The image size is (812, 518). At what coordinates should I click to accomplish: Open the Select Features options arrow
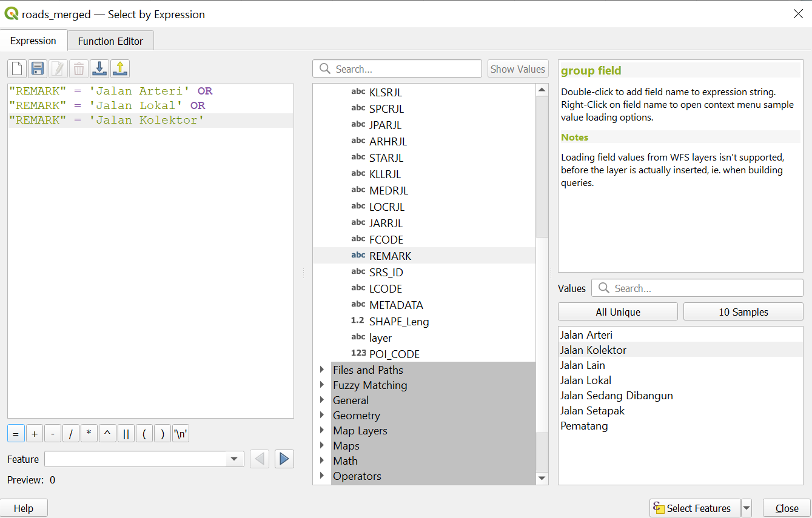click(747, 508)
